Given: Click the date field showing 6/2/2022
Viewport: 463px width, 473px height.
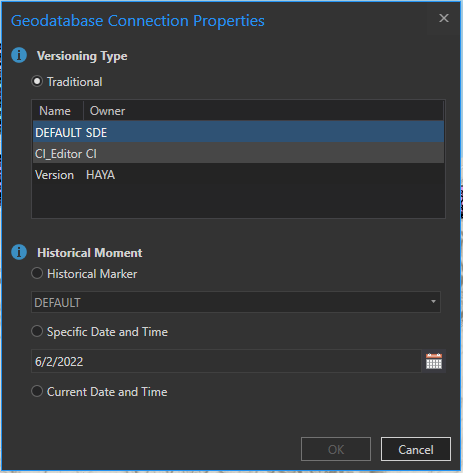Looking at the screenshot, I should (x=227, y=361).
